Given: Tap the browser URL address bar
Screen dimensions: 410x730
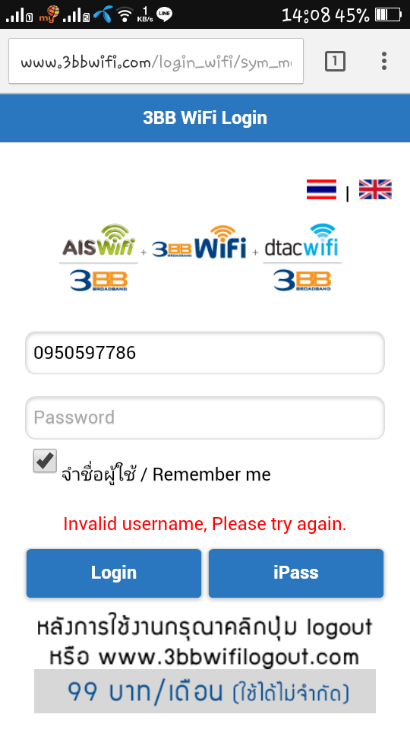Looking at the screenshot, I should pyautogui.click(x=156, y=61).
